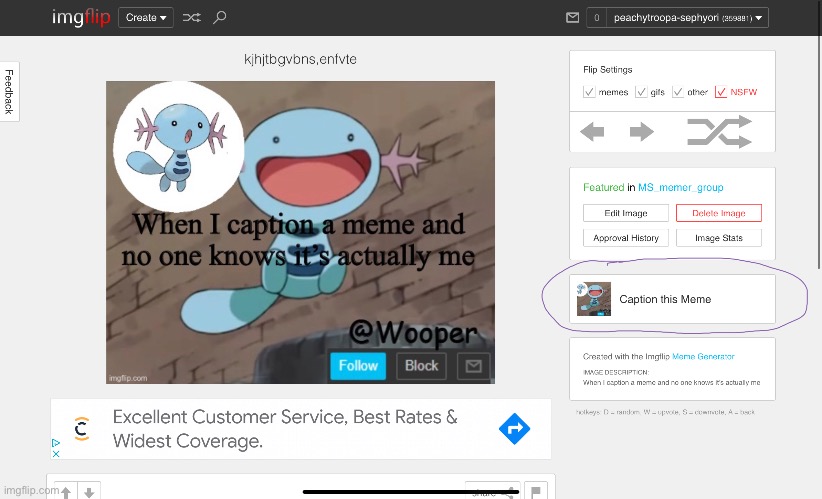Follow the user with the blue Follow button
The width and height of the screenshot is (822, 499).
click(x=358, y=365)
